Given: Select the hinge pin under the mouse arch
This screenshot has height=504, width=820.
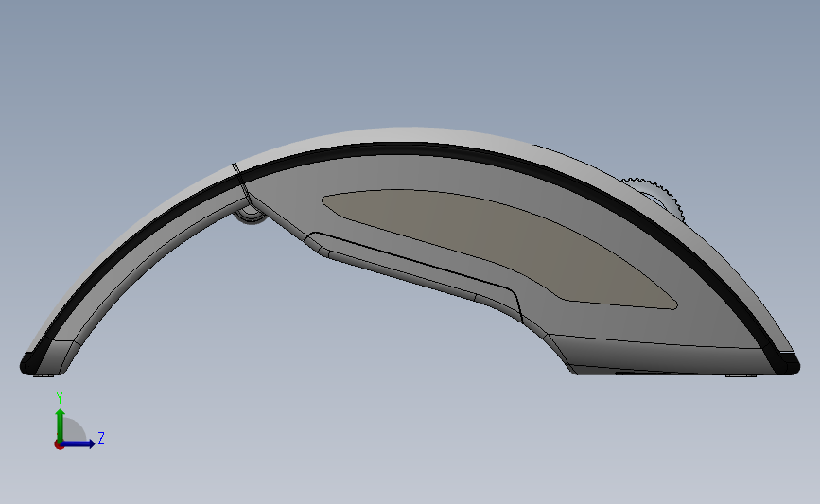Looking at the screenshot, I should pyautogui.click(x=251, y=214).
